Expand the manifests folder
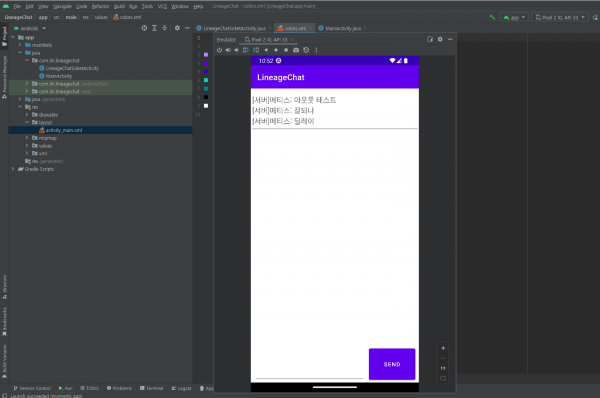 20,45
